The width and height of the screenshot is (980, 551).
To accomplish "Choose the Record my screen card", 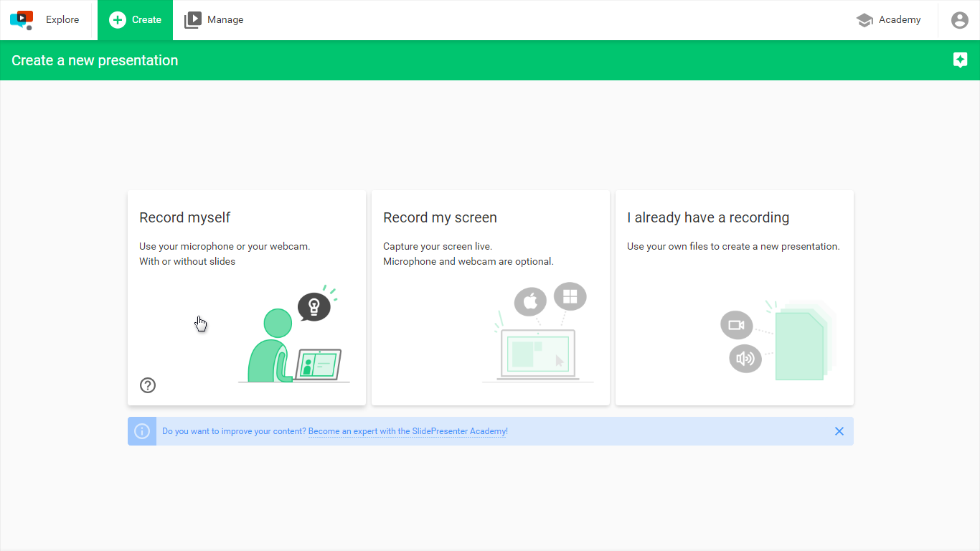I will [491, 298].
